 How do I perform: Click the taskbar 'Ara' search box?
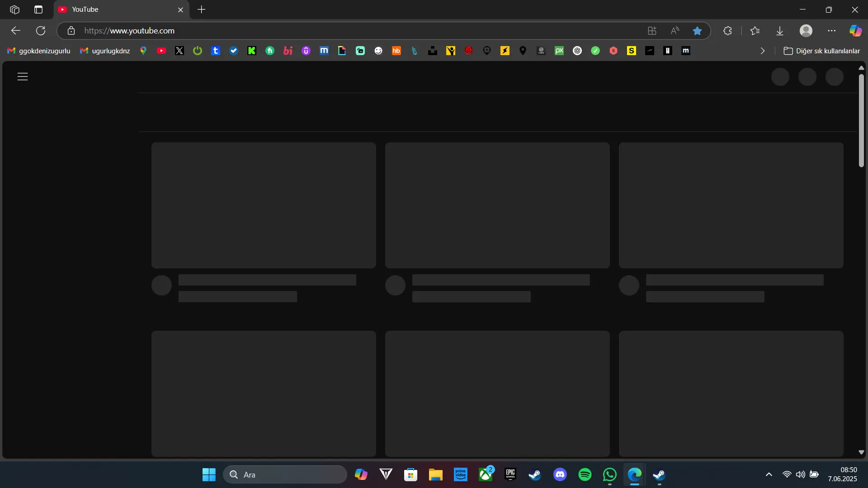[285, 475]
